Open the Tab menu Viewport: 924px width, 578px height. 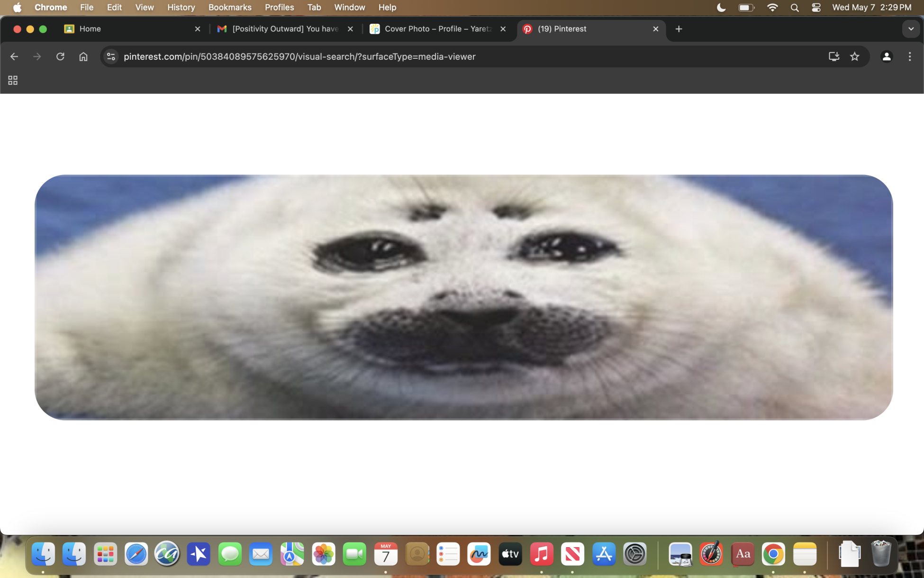(314, 7)
